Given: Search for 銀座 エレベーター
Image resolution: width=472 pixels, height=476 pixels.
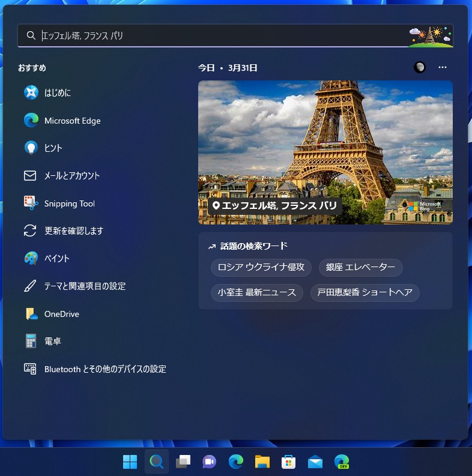Looking at the screenshot, I should pos(360,267).
